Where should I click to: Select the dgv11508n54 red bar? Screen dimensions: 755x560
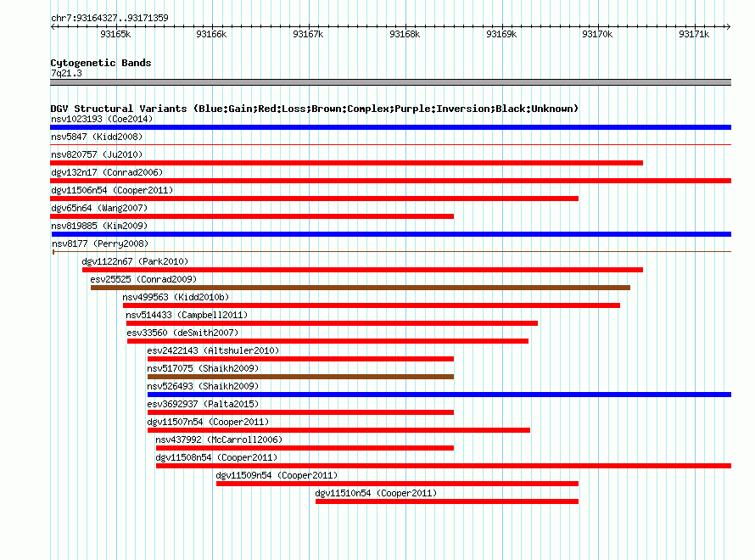click(x=444, y=466)
